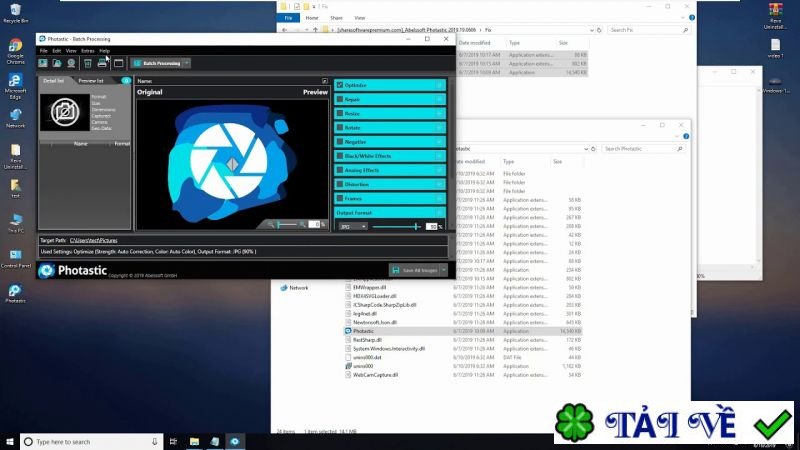Click the webcam capture toolbar icon

pyautogui.click(x=71, y=63)
